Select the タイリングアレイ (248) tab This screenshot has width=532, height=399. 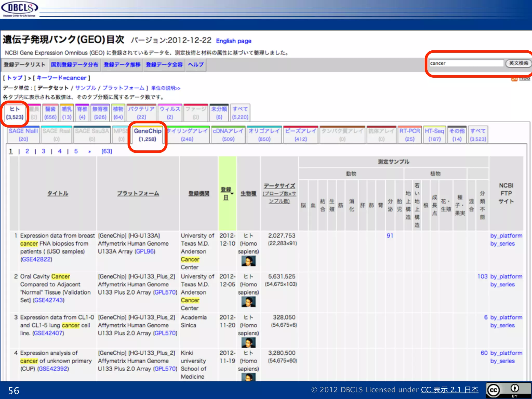[187, 135]
